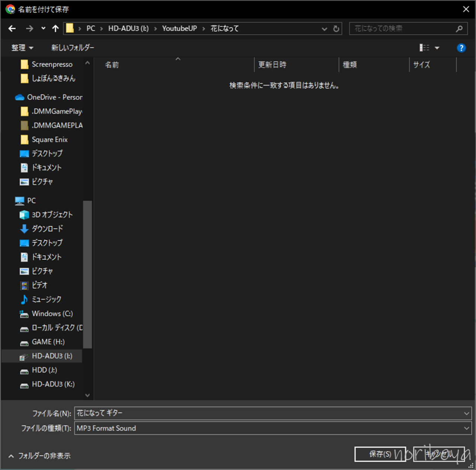Screen dimensions: 476x470
Task: Select the PC node in sidebar
Action: [25, 201]
